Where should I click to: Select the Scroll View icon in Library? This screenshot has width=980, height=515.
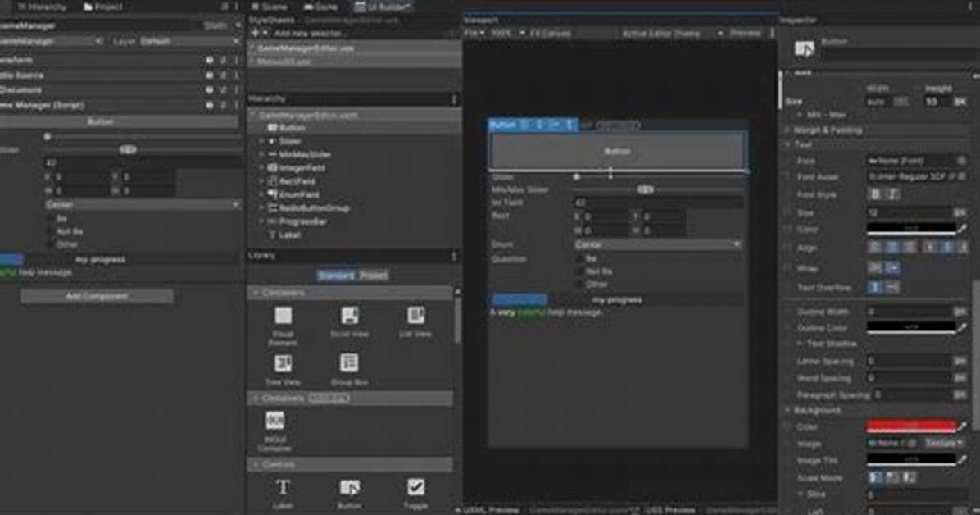click(x=349, y=316)
